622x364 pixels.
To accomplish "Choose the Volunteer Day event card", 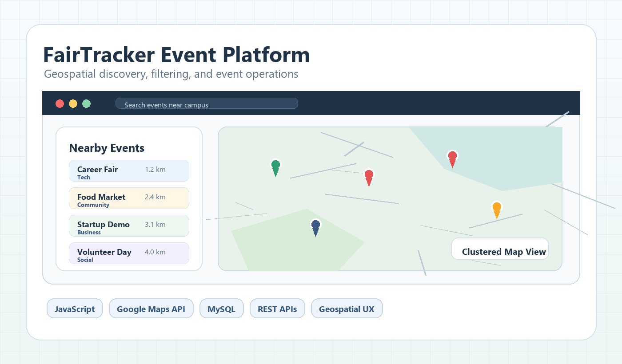I will tap(129, 253).
